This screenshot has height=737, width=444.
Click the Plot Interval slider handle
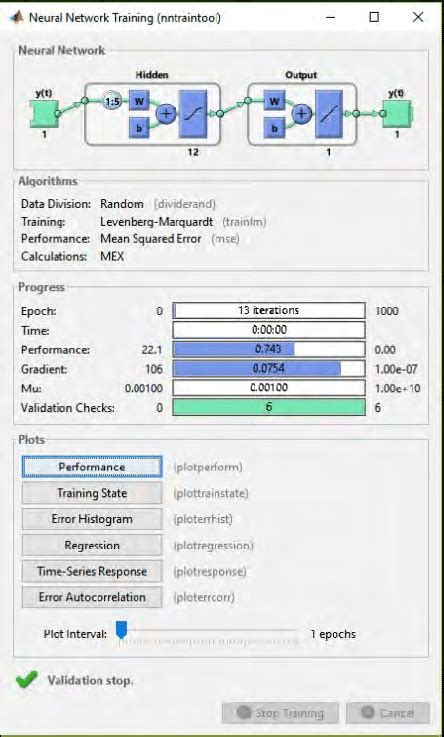pyautogui.click(x=122, y=630)
